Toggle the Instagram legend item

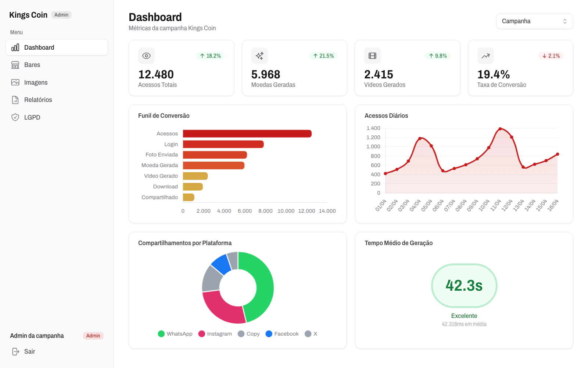215,334
